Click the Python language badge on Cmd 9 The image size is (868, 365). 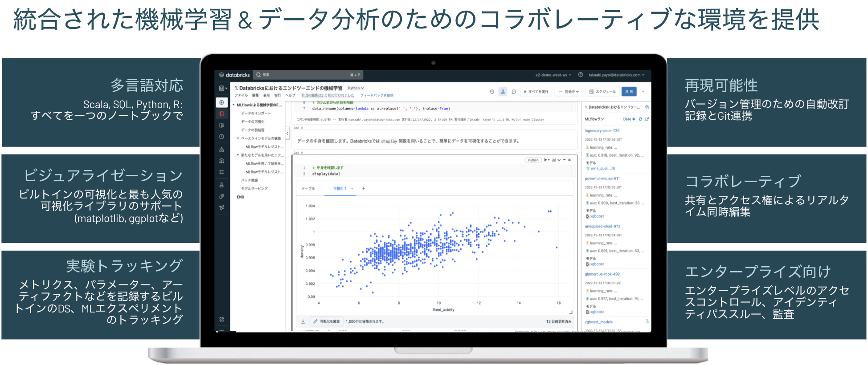[533, 160]
